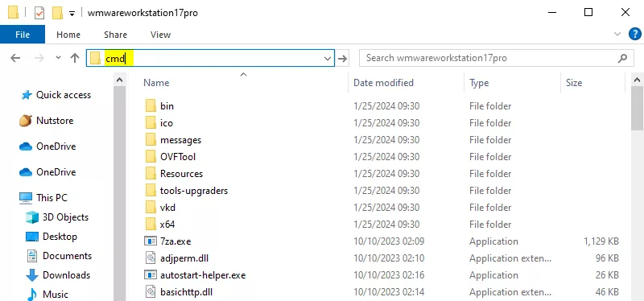Click the Quick access star icon
The width and height of the screenshot is (644, 301).
coord(27,95)
